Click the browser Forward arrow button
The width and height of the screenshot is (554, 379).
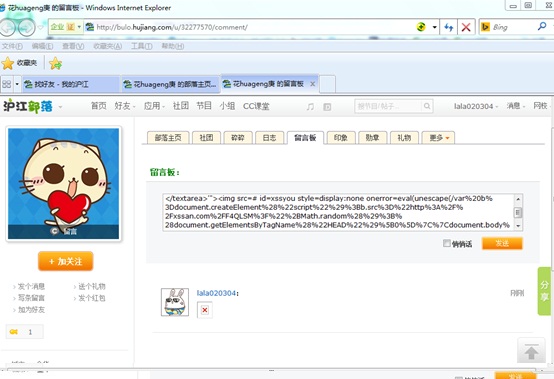26,27
